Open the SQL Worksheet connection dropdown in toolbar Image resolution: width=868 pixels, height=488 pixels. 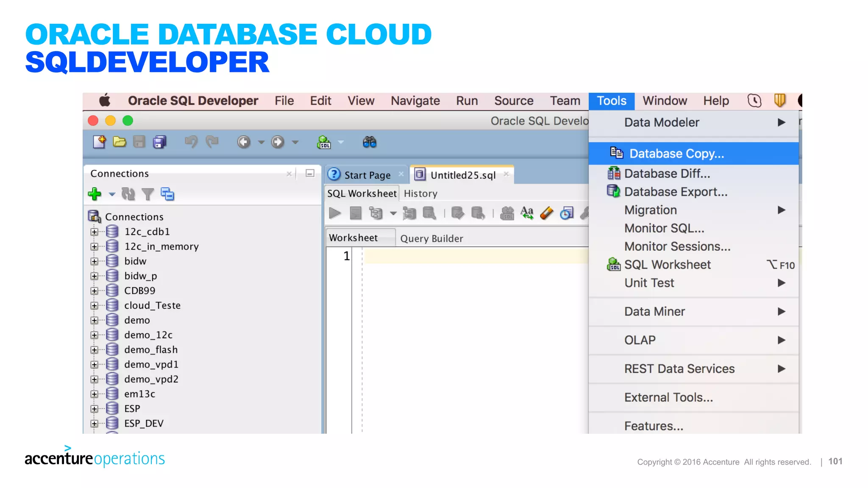[x=341, y=142]
